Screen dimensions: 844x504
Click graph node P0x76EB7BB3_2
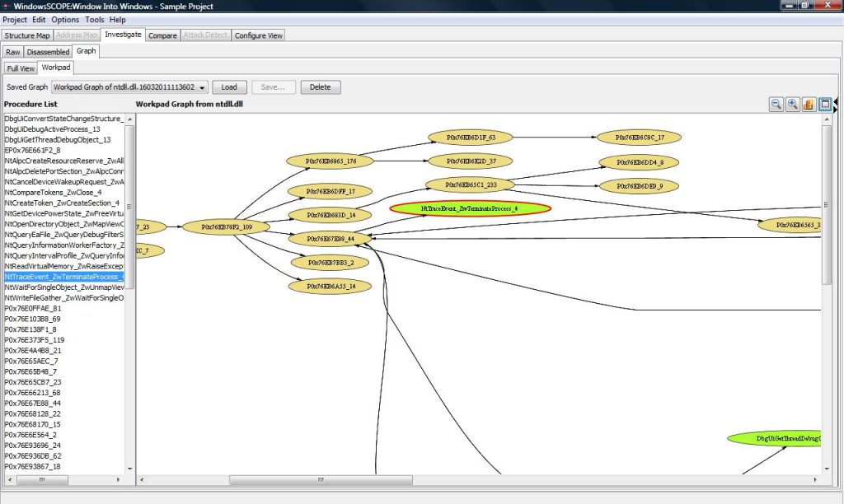pyautogui.click(x=330, y=263)
